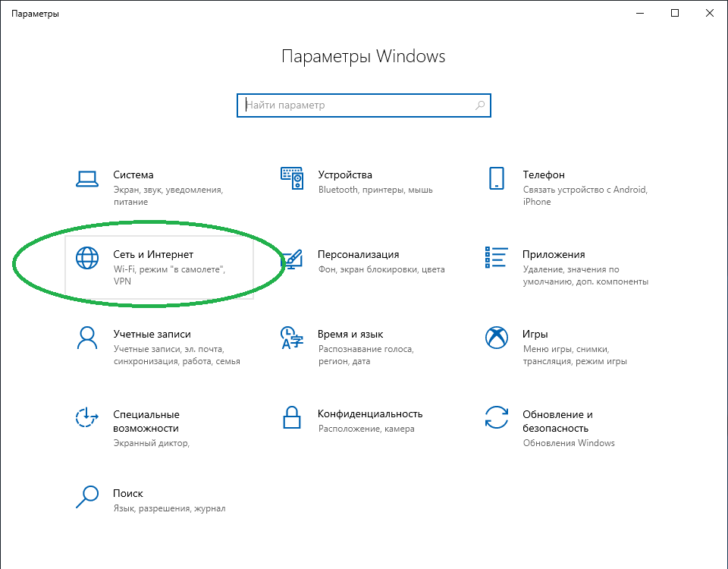Click description 'Расположение, камера'
728x569 pixels.
(x=366, y=429)
